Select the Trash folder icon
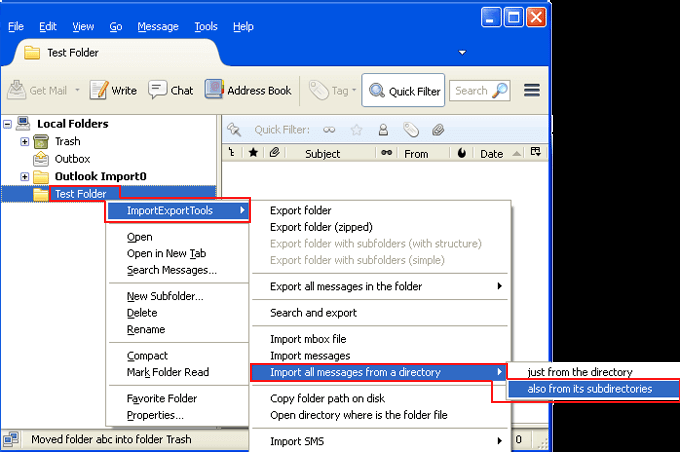Viewport: 680px width, 452px height. [x=41, y=142]
